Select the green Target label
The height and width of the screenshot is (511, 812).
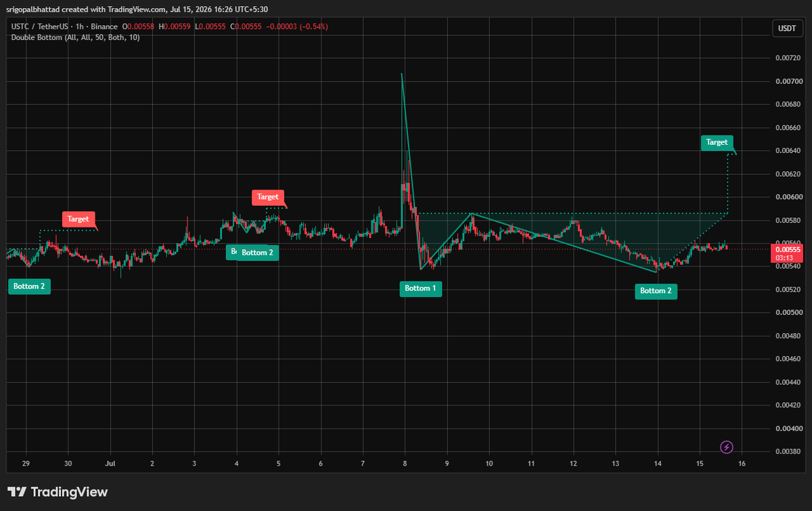tap(717, 143)
